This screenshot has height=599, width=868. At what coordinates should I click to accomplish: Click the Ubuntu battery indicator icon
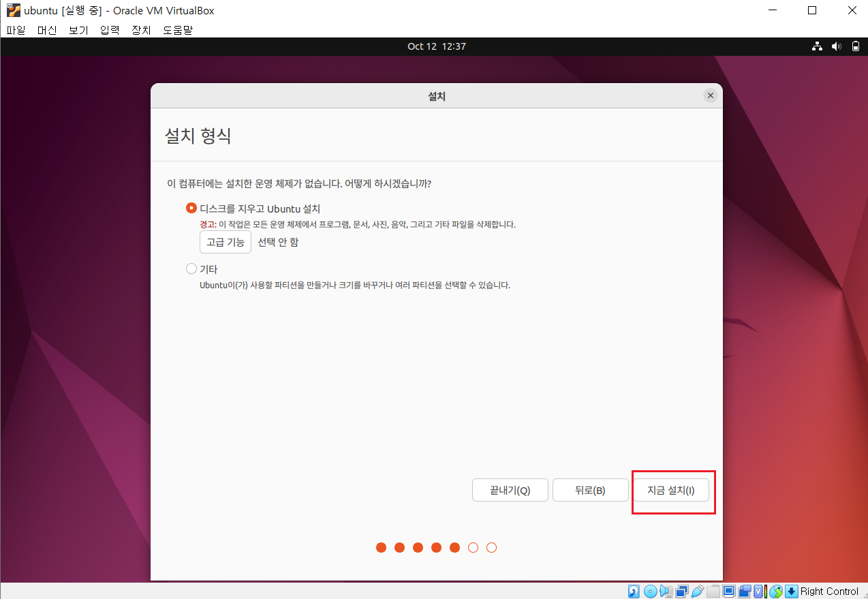tap(856, 46)
